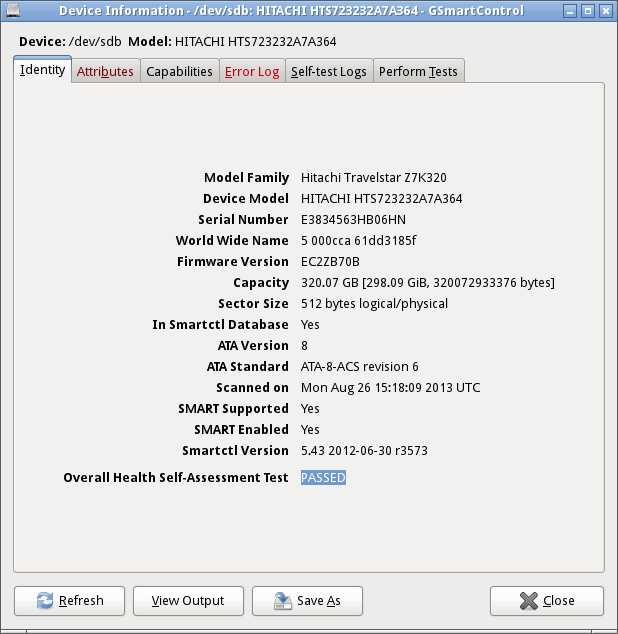Click the Device: /dev/sdb header text
618x634 pixels.
point(70,42)
